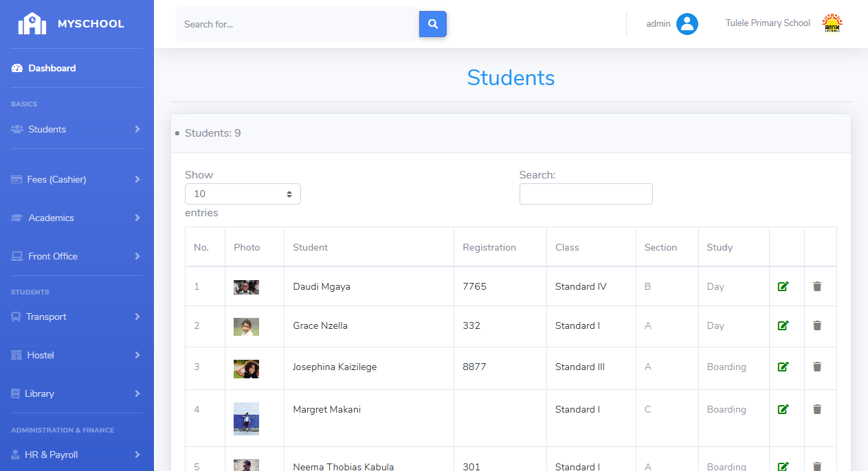Expand Front Office menu chevron
Screen dimensions: 868x471
[x=137, y=256]
